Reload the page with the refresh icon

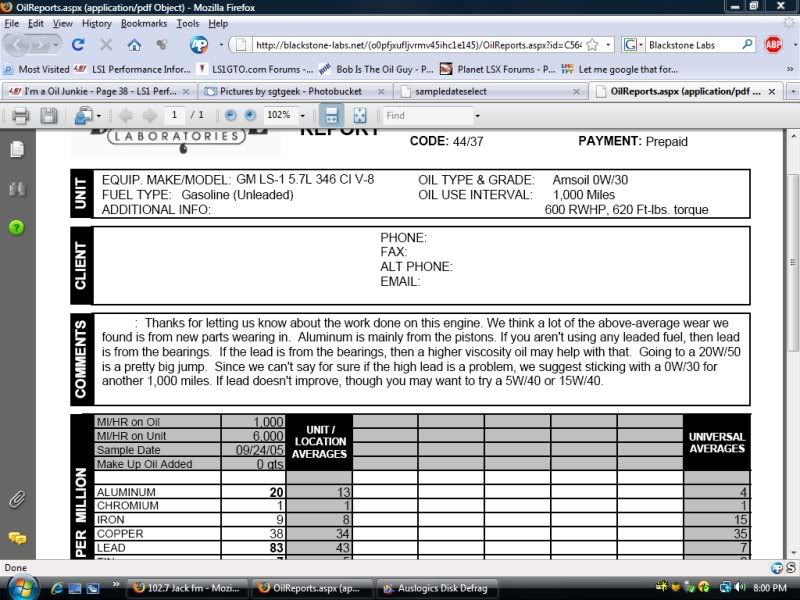(x=78, y=45)
